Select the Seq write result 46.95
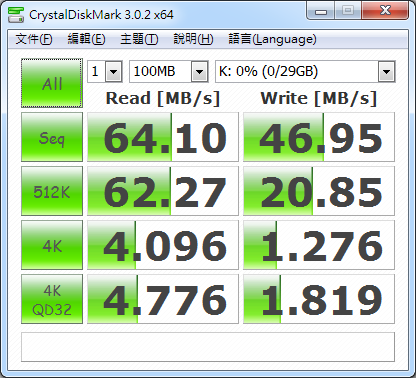 point(319,137)
